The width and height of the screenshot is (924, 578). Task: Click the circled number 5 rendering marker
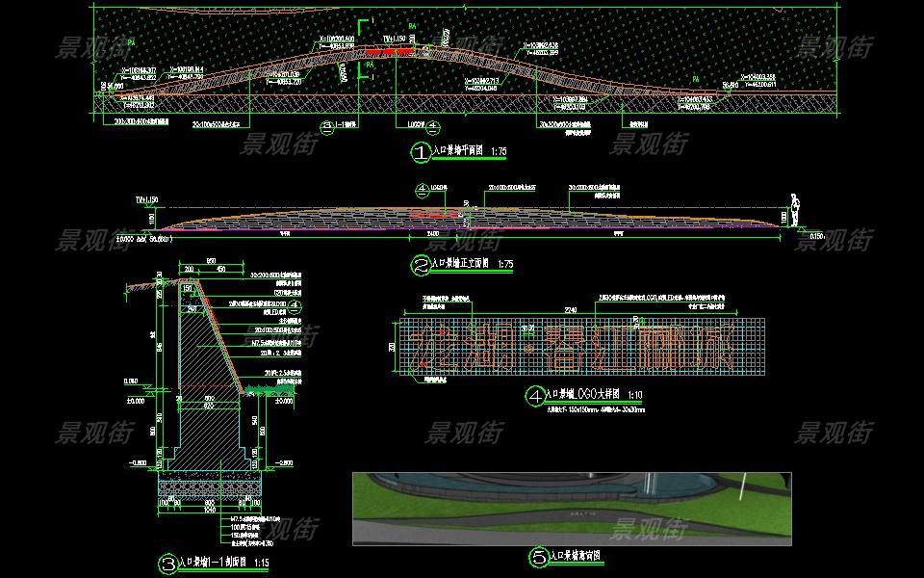[x=539, y=557]
